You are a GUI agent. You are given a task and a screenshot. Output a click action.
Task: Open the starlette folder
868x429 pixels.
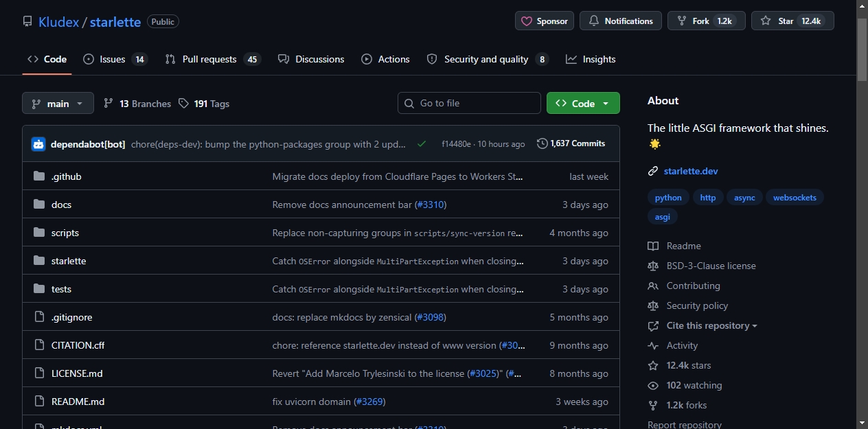click(69, 261)
